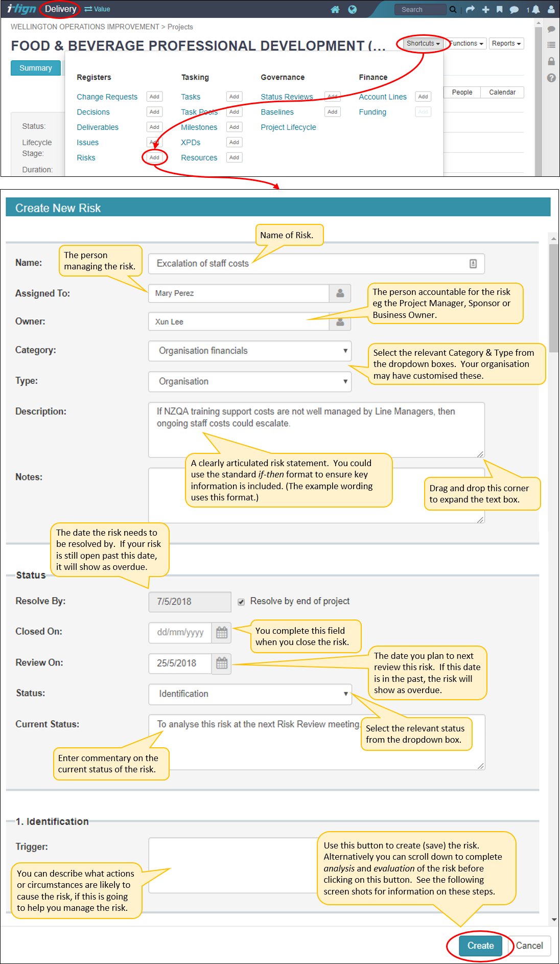Click the Wellington Operations Improvement breadcrumb
Viewport: 560px width, 964px height.
point(85,27)
